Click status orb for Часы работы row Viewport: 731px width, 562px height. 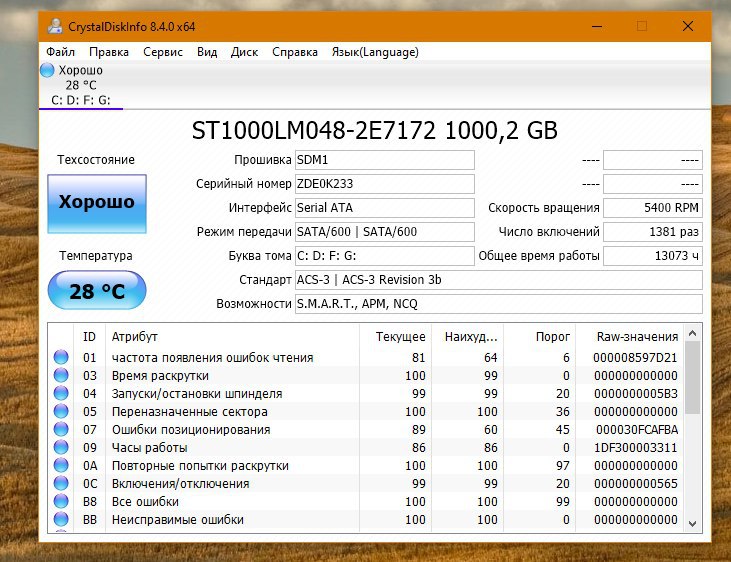tap(61, 447)
